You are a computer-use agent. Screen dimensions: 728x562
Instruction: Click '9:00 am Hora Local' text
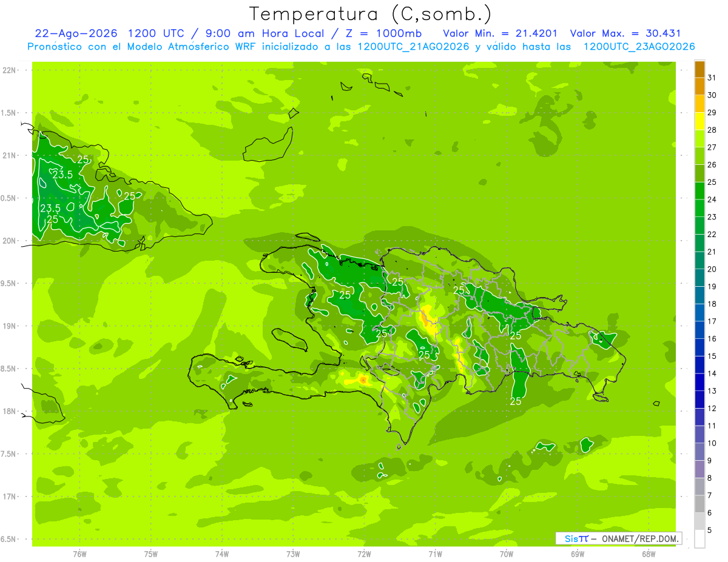coord(265,33)
